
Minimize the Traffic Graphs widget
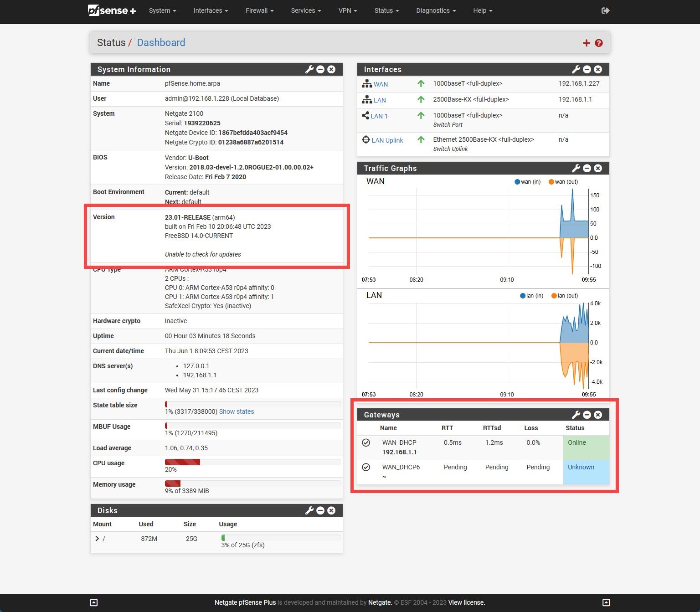point(587,168)
